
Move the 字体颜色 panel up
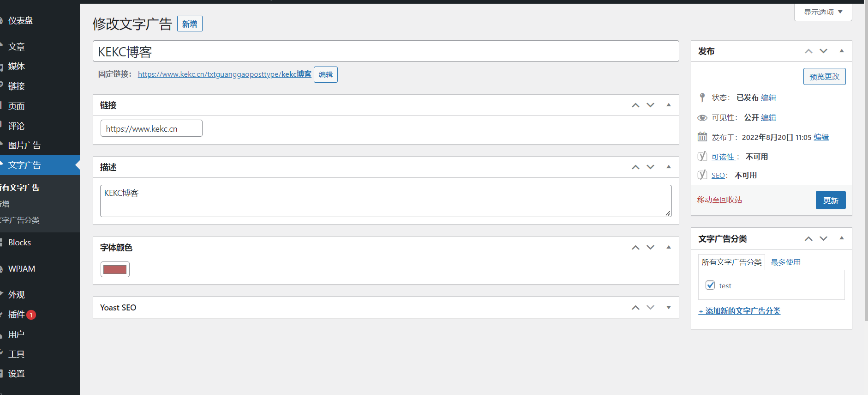(x=635, y=248)
